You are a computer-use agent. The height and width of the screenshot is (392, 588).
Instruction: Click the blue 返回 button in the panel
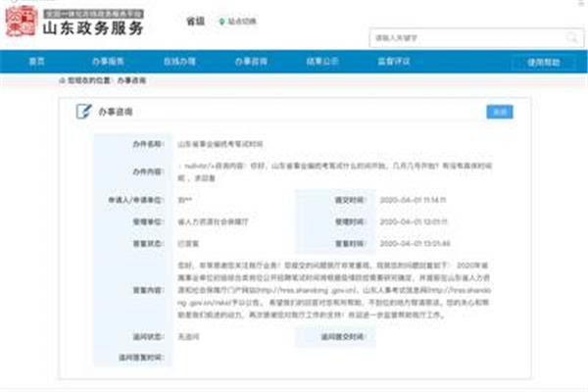tap(500, 112)
